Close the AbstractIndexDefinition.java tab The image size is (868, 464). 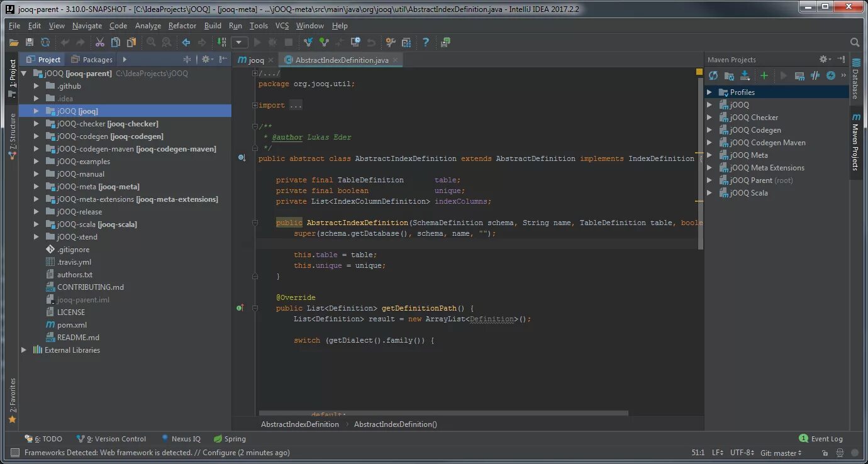(x=396, y=60)
